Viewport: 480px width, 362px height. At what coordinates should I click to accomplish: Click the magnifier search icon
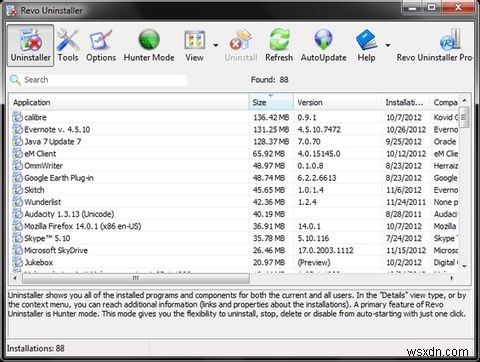pyautogui.click(x=15, y=80)
